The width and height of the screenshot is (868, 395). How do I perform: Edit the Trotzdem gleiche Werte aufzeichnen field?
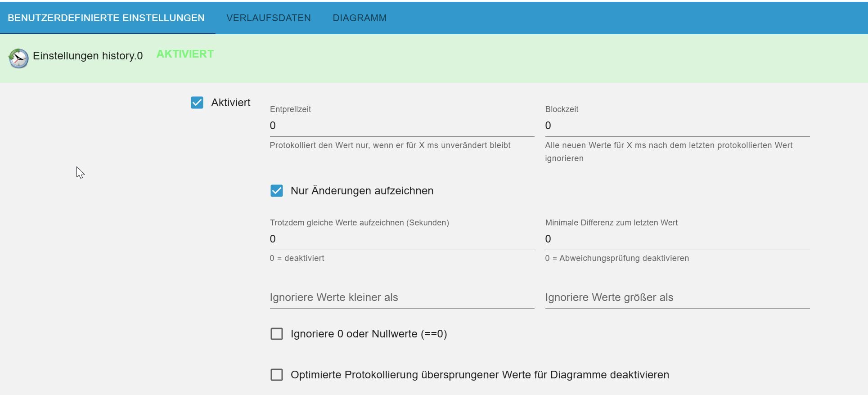point(401,239)
